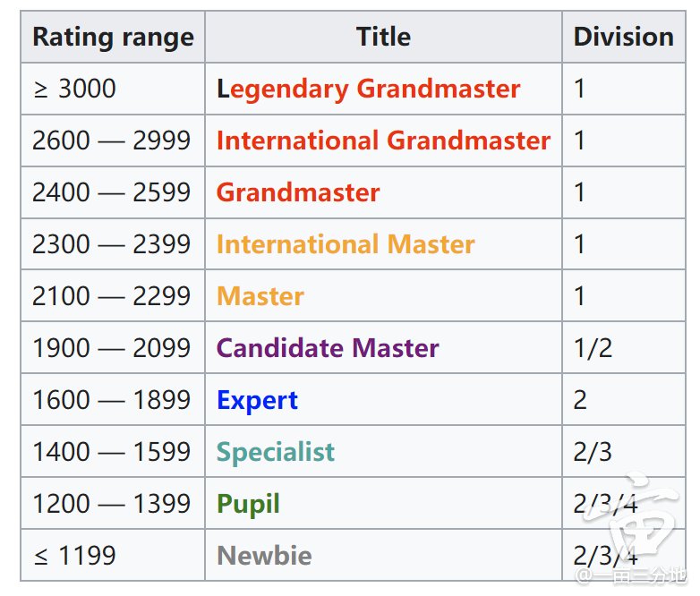700x596 pixels.
Task: Click the orange Master title
Action: (x=260, y=296)
